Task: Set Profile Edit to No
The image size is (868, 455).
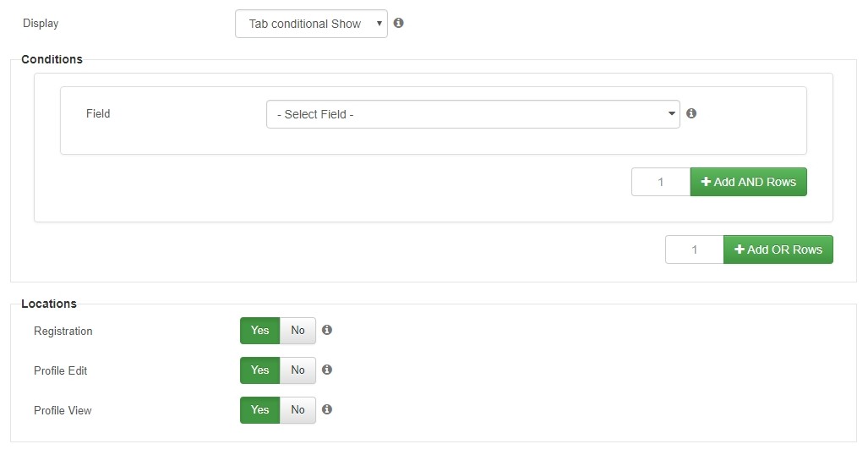Action: 298,370
